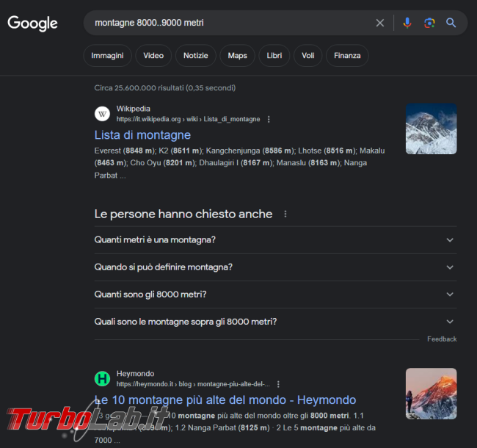Switch to the Libri tab

pos(274,55)
